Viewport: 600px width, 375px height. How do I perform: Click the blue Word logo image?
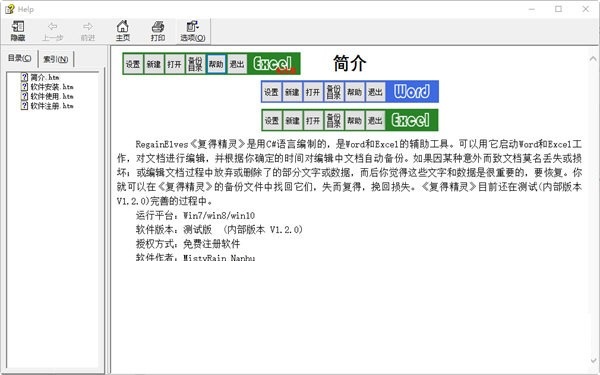click(412, 92)
